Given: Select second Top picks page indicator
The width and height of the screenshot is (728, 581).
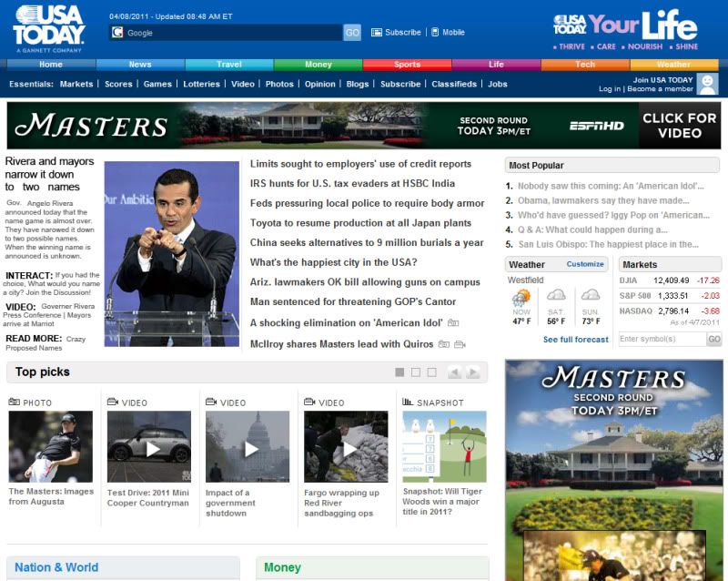Looking at the screenshot, I should tap(416, 372).
